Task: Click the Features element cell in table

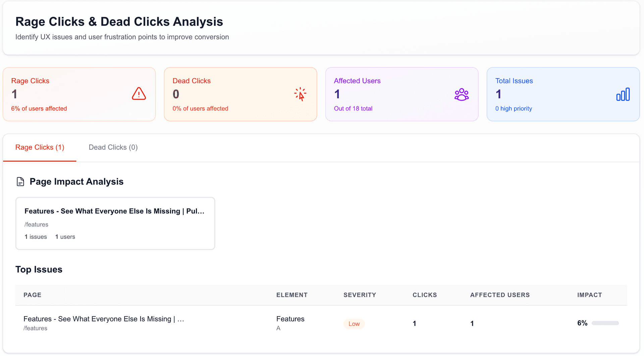Action: [x=290, y=319]
